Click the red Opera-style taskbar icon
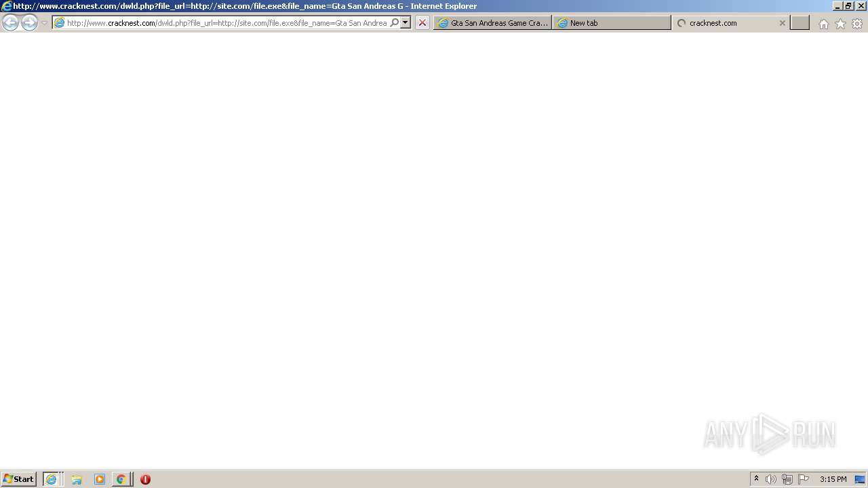The image size is (868, 488). (145, 479)
